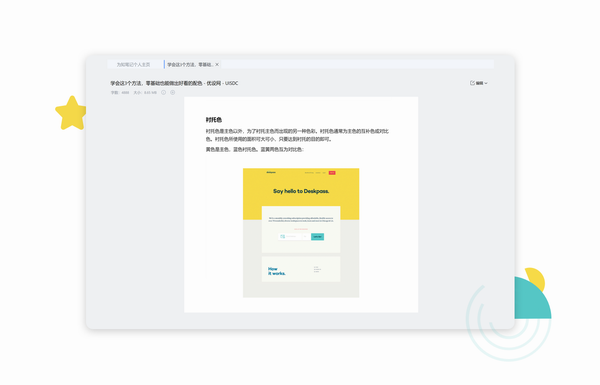Click the line starting with 黄色是主色

tap(254, 149)
